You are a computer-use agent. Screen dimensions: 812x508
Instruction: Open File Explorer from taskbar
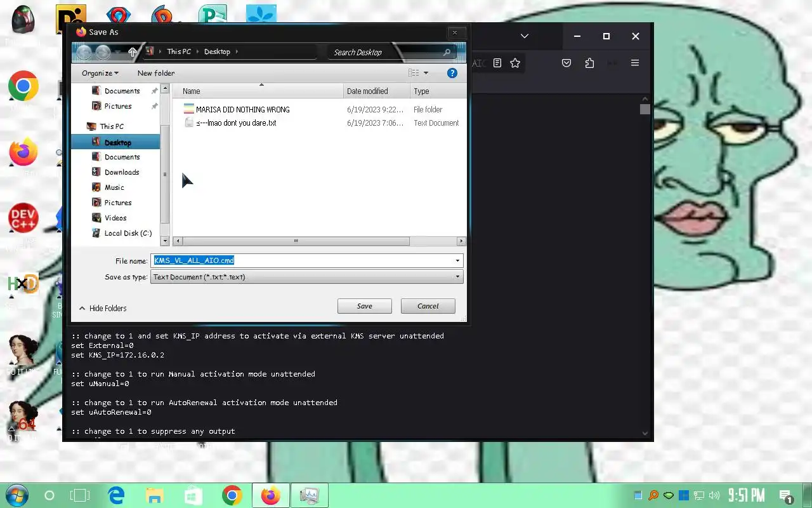(155, 495)
